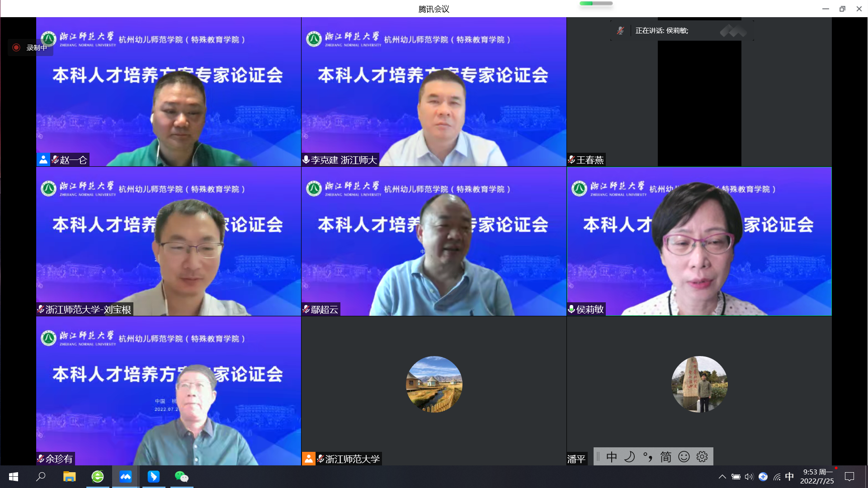This screenshot has width=868, height=488.
Task: Click name label 王春燕
Action: tap(590, 160)
